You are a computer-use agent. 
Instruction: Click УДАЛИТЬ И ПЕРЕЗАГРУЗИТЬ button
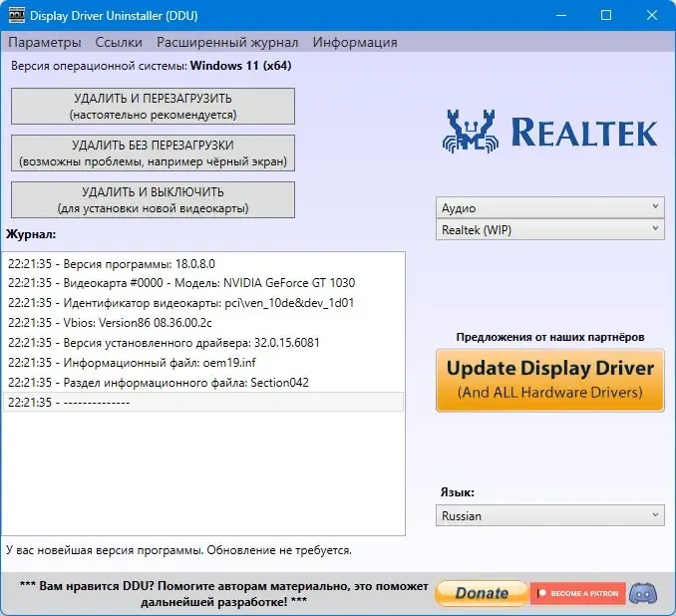click(153, 107)
